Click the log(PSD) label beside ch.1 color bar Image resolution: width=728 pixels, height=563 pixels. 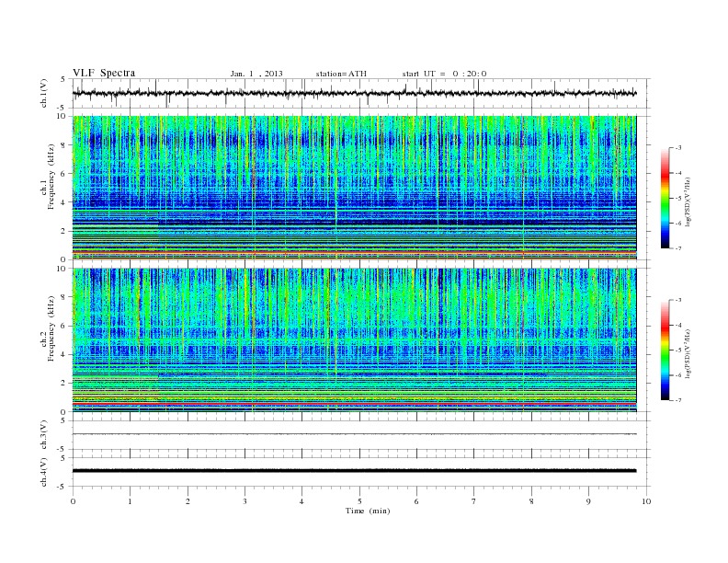coord(688,202)
